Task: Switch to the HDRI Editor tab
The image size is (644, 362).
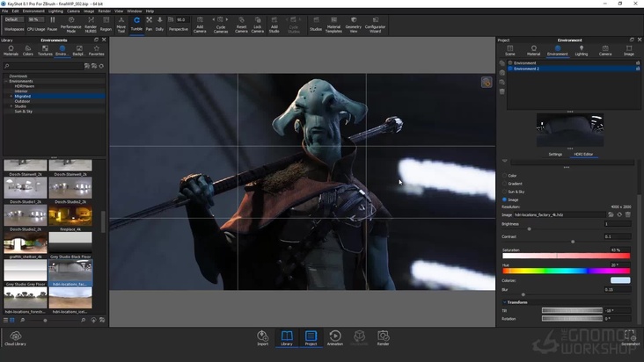Action: 583,154
